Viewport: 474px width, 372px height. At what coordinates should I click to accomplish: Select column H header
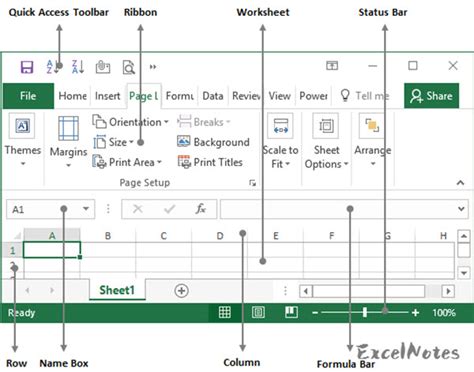pos(443,236)
